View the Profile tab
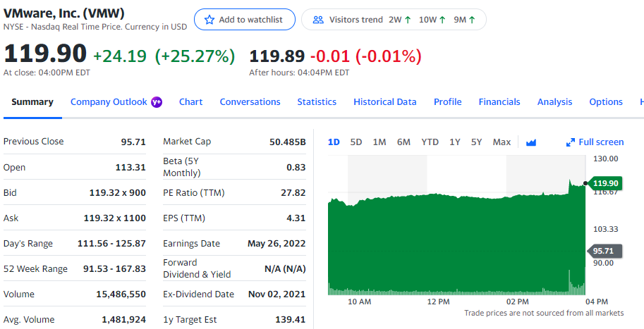644x329 pixels. [448, 102]
